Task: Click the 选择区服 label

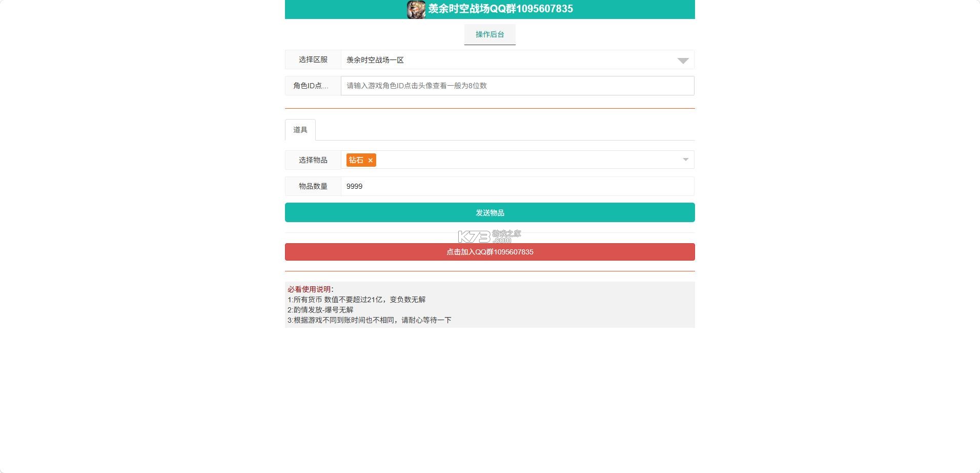Action: click(313, 60)
